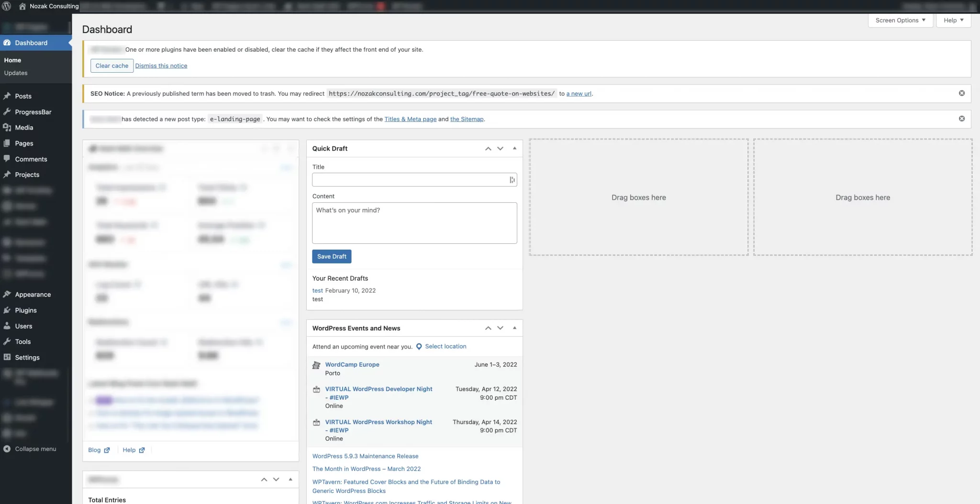Click the Media library icon
The height and width of the screenshot is (504, 980).
pyautogui.click(x=7, y=128)
